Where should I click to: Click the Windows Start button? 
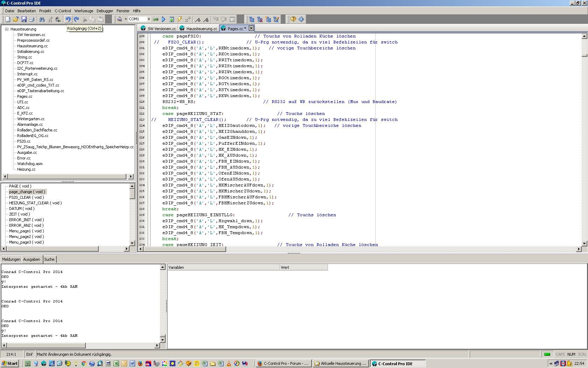coord(10,363)
